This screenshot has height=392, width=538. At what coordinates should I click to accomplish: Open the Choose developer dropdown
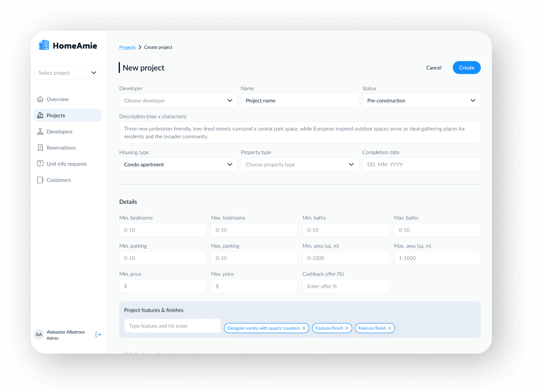pos(178,100)
